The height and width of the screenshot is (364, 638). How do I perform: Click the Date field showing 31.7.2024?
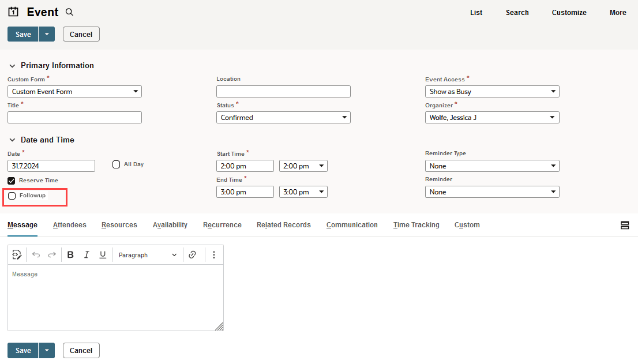(51, 166)
